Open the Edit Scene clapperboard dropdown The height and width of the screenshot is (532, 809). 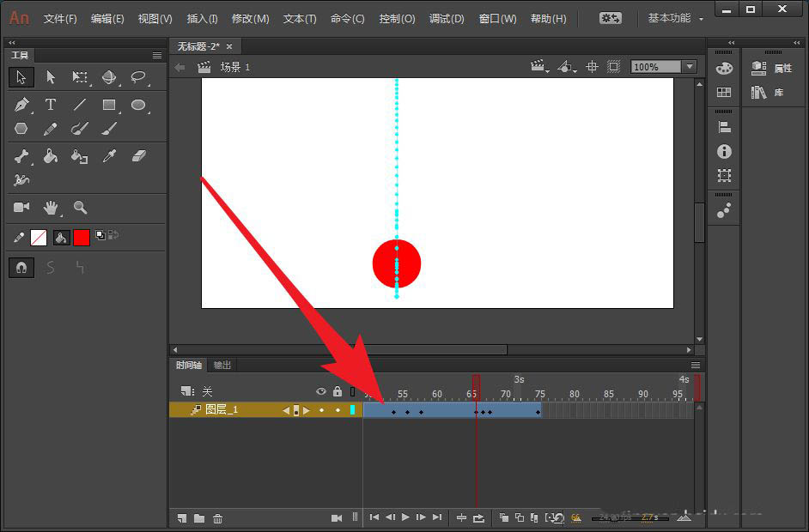pyautogui.click(x=538, y=67)
